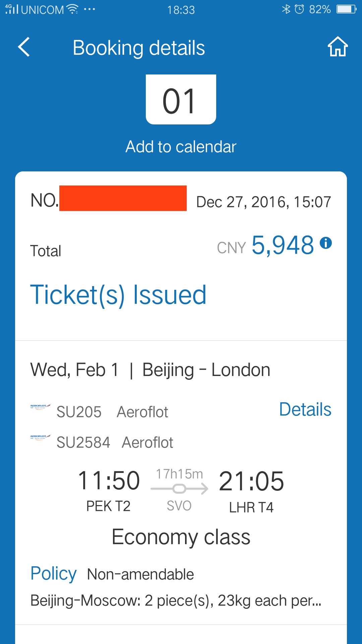Tap the alarm clock icon in status bar

pyautogui.click(x=300, y=9)
